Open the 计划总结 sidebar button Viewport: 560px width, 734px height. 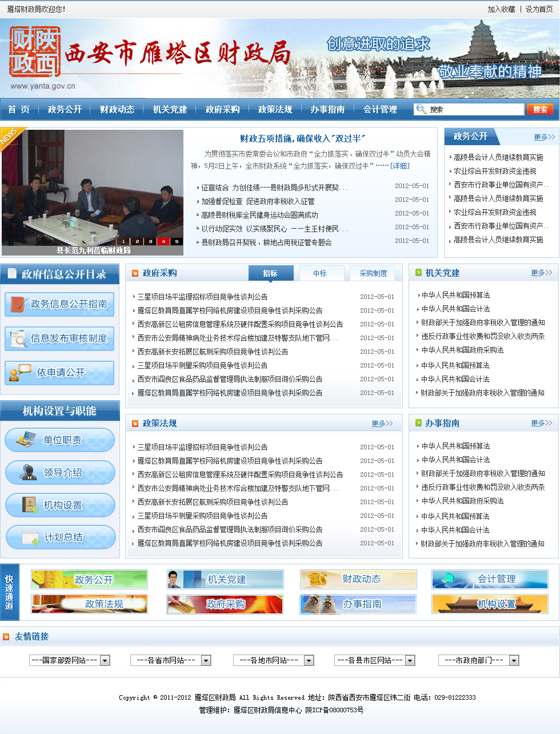pos(60,537)
